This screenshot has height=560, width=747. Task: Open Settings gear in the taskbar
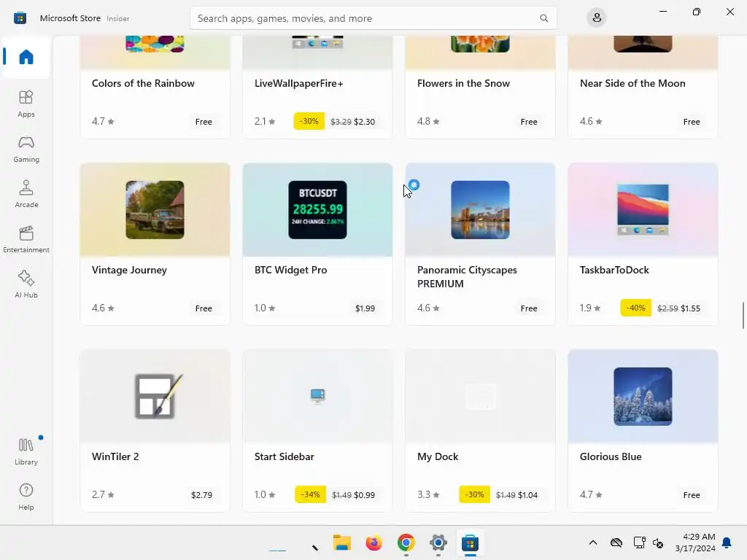point(438,542)
